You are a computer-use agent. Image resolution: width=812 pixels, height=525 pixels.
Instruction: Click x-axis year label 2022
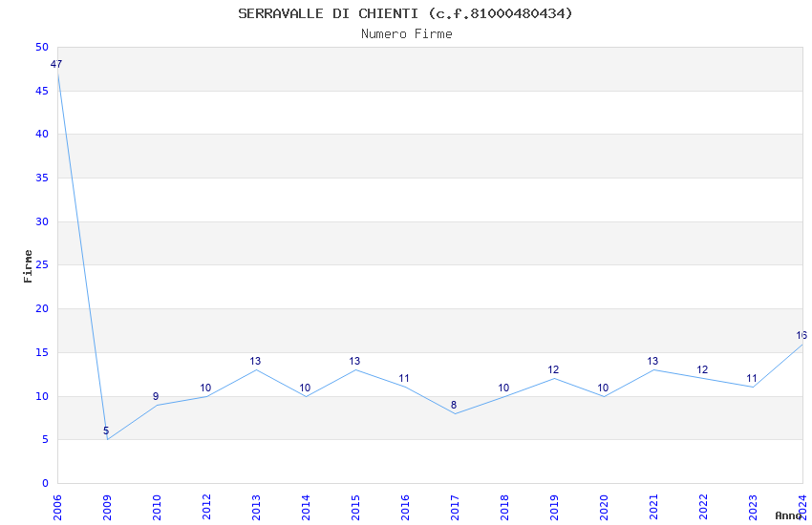[704, 507]
